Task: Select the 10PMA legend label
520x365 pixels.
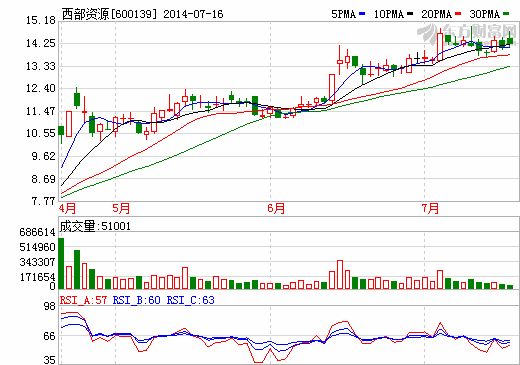Action: pos(389,14)
